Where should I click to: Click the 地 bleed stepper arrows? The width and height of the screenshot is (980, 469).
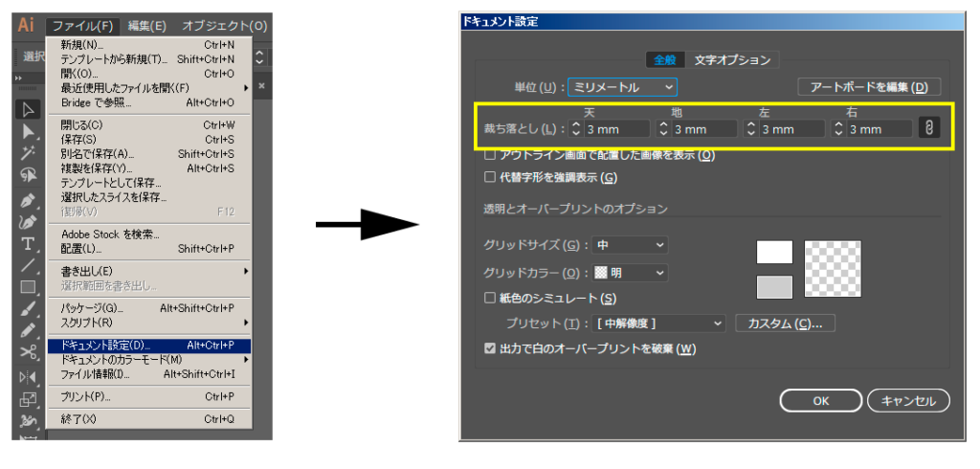664,129
